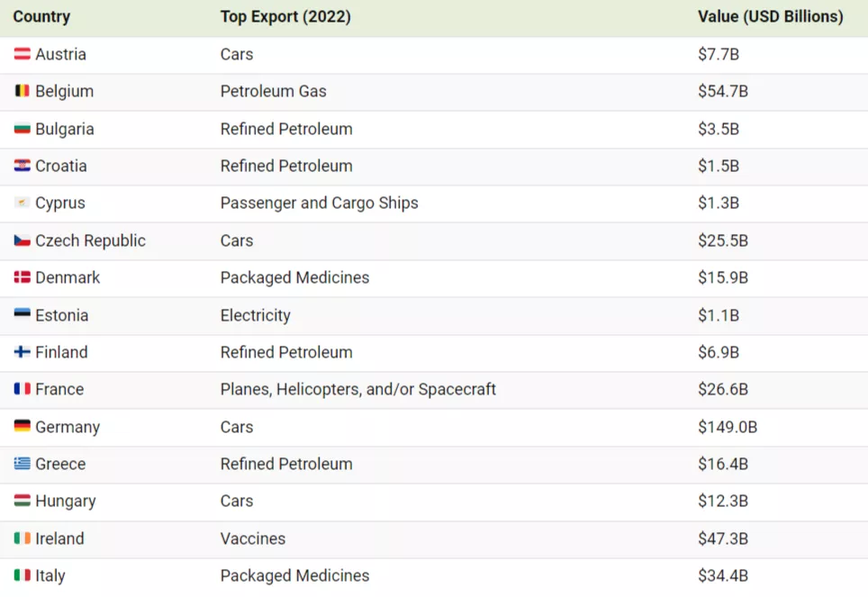Click the Top Export (2022) column header
The image size is (868, 597).
[285, 17]
